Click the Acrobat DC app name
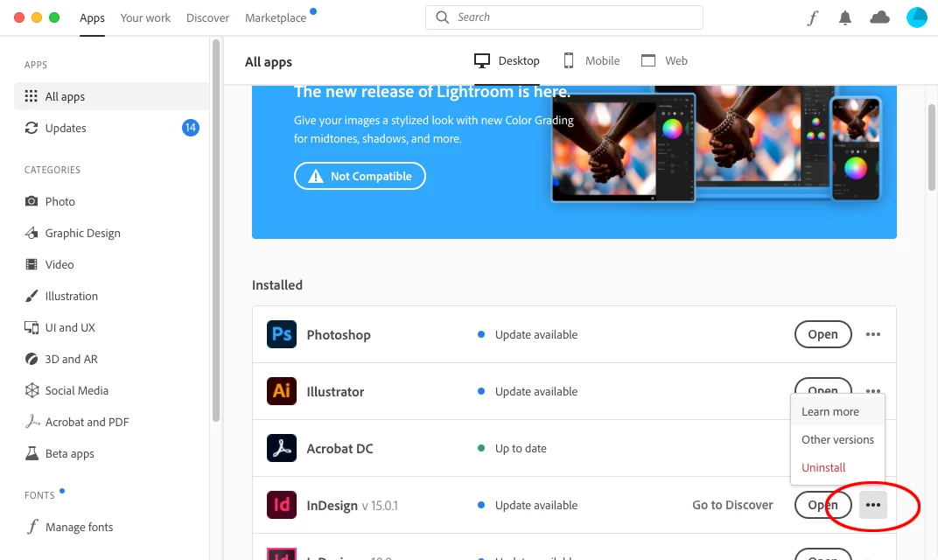 (339, 448)
